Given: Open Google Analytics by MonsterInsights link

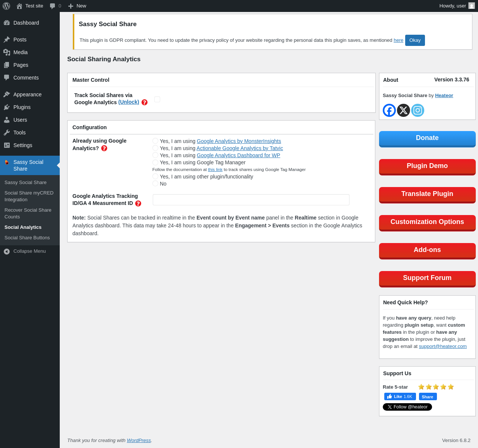Looking at the screenshot, I should (239, 141).
